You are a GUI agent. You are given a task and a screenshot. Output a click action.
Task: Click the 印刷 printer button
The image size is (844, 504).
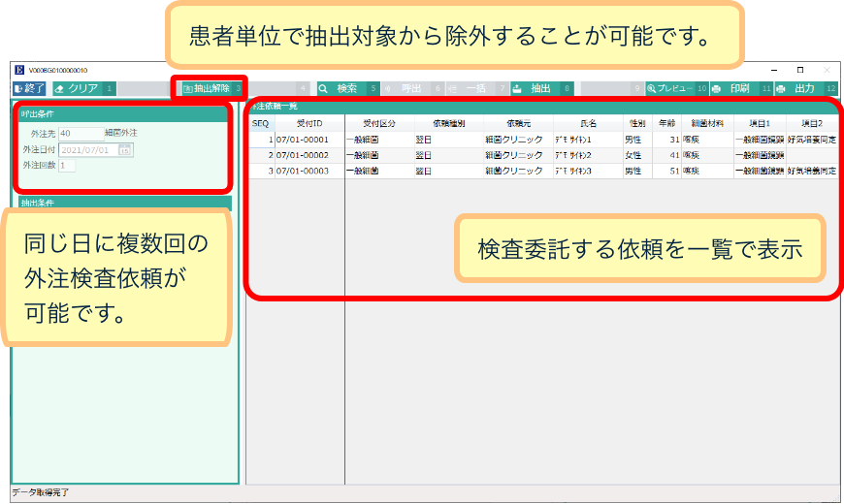pos(732,88)
